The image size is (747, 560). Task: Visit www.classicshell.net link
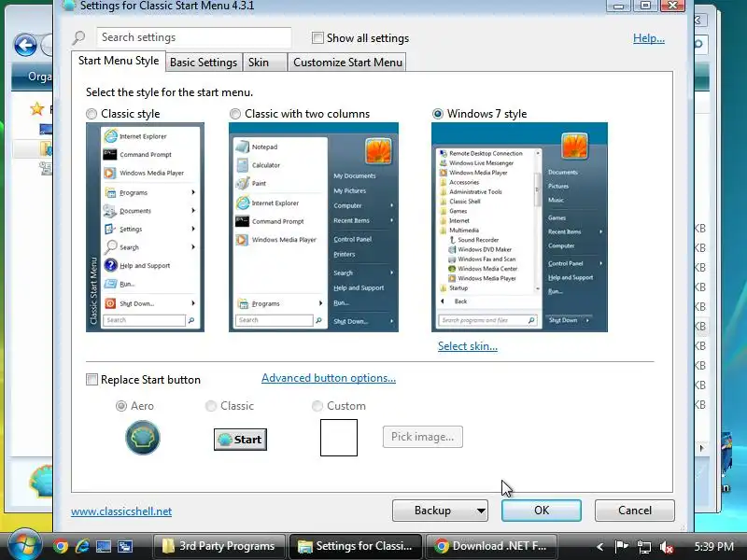[121, 511]
